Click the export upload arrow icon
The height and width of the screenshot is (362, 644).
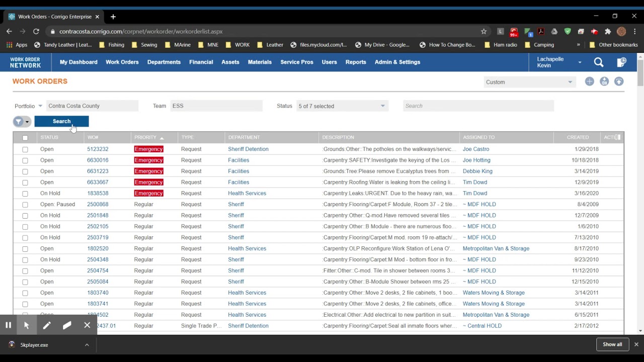point(619,81)
